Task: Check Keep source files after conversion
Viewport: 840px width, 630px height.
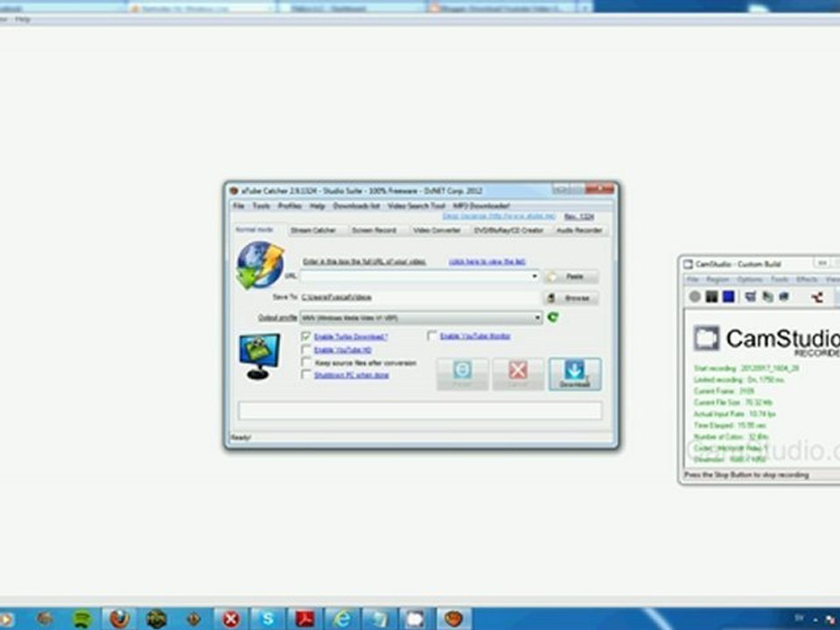Action: (306, 362)
